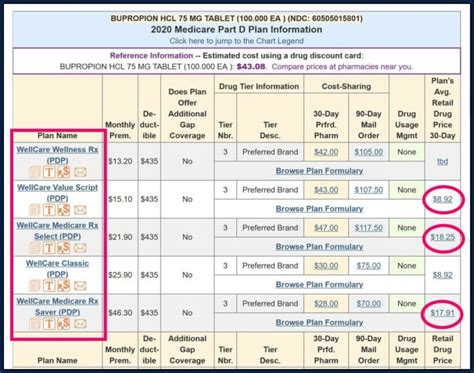This screenshot has height=373, width=474.
Task: Click the document icon under WellCare Medicare Rx Select
Action: click(34, 248)
